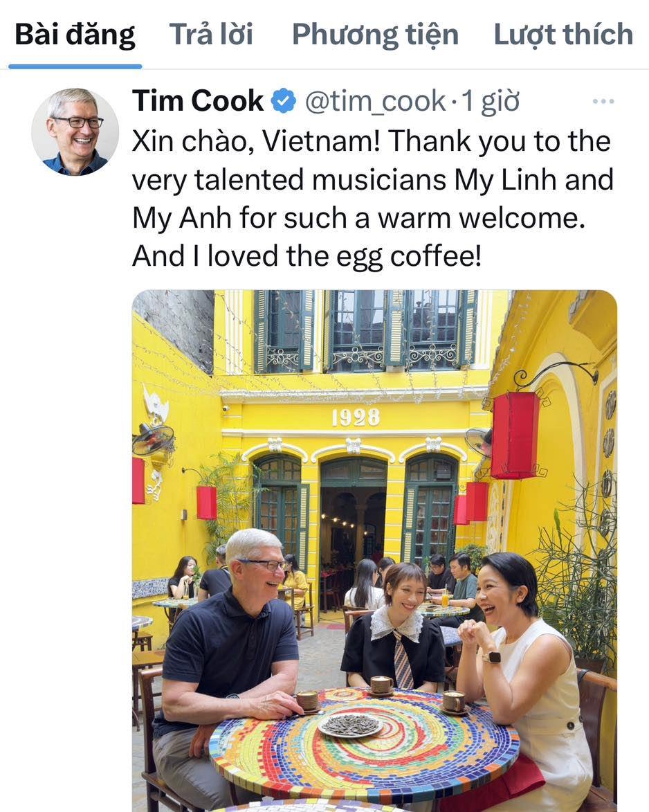Select the Bài đăng tab
Viewport: 649px width, 812px height.
tap(75, 35)
